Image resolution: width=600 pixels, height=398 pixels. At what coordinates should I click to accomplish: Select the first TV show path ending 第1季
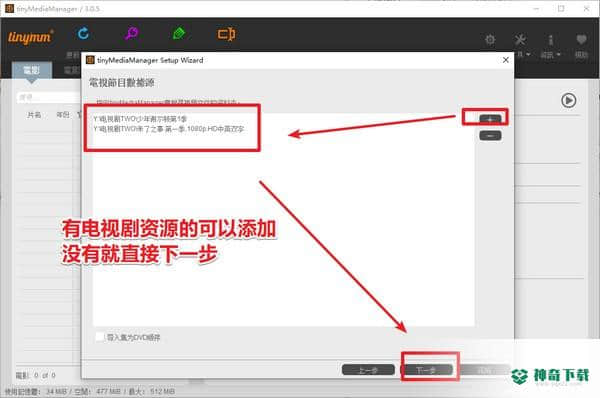(x=140, y=119)
